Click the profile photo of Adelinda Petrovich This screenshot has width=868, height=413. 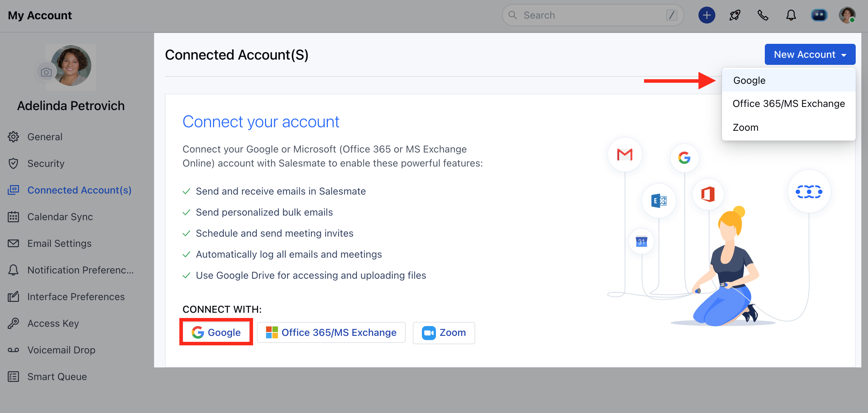[x=71, y=66]
